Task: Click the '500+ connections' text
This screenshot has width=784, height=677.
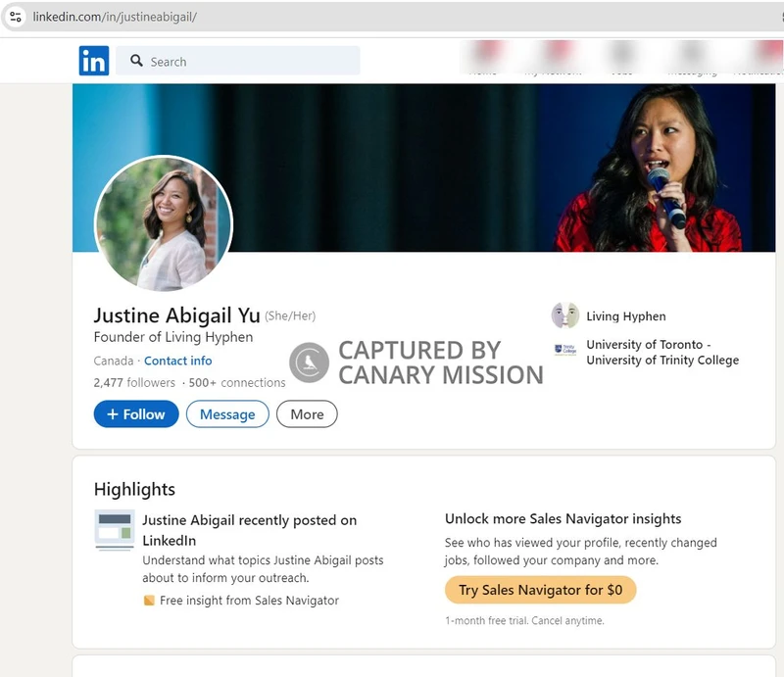Action: click(x=237, y=382)
